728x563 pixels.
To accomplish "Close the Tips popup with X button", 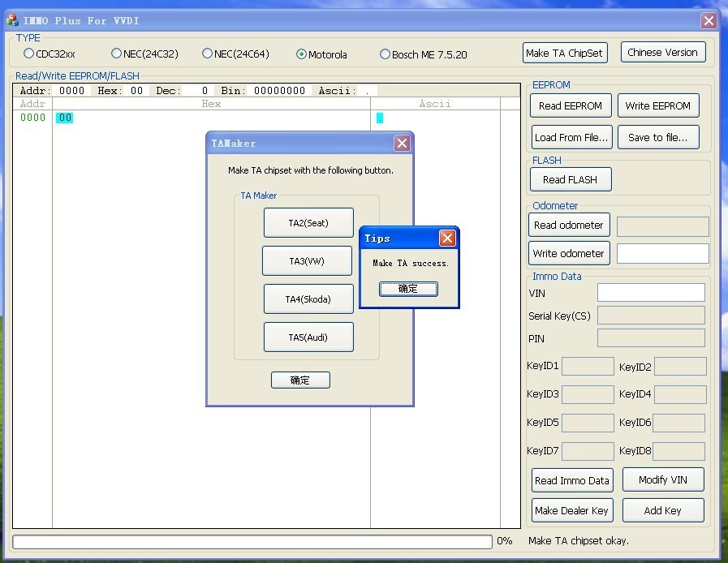I will 446,238.
